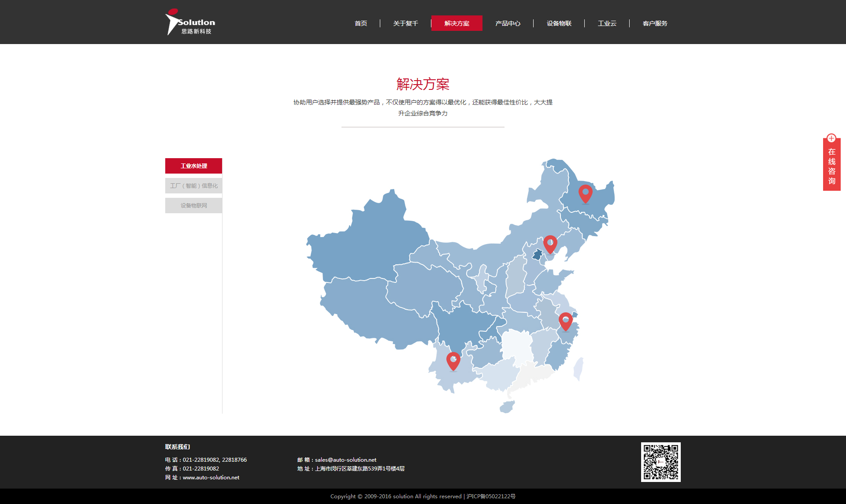Select the 解决方案 navigation tab
The height and width of the screenshot is (504, 846).
coord(456,23)
